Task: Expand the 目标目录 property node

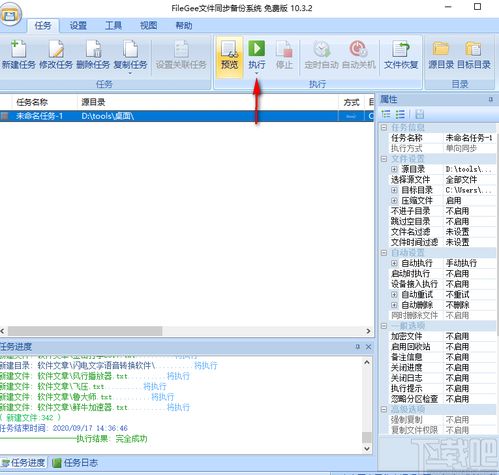Action: click(x=394, y=190)
